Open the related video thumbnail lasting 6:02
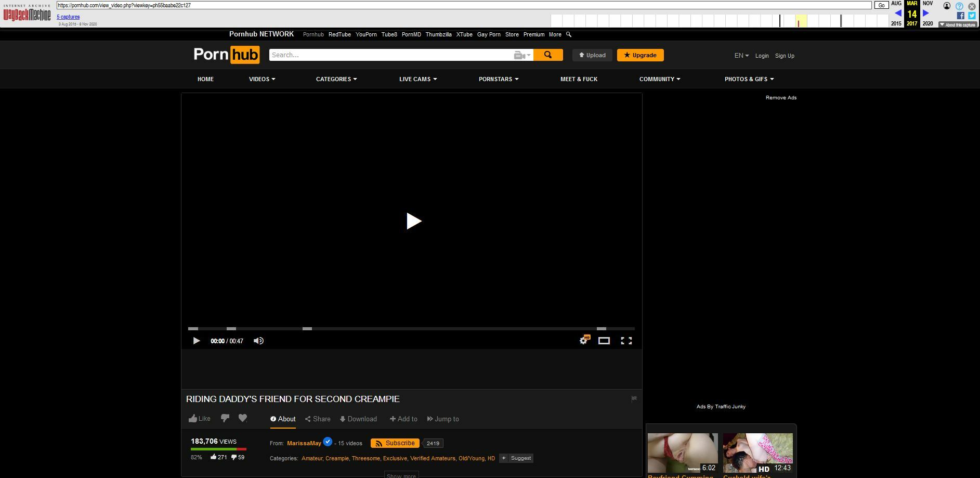980x478 pixels. pyautogui.click(x=683, y=453)
